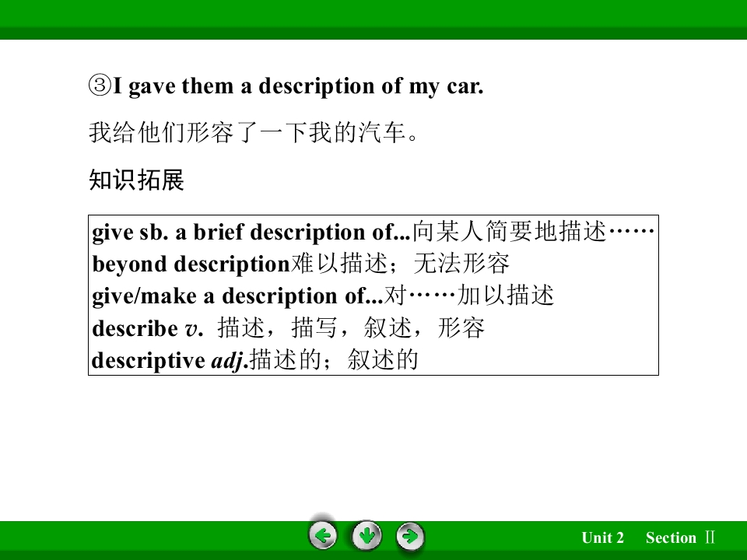Viewport: 747px width, 560px height.
Task: Click the circled number ③ marker
Action: tap(100, 86)
